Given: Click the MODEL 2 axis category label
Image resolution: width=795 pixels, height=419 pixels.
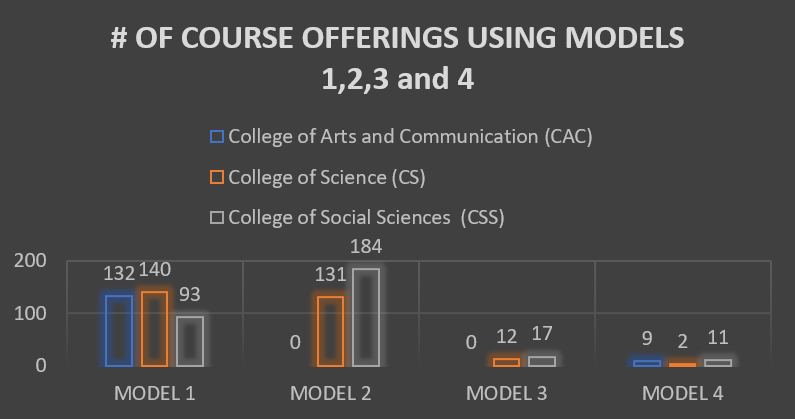Looking at the screenshot, I should coord(331,393).
